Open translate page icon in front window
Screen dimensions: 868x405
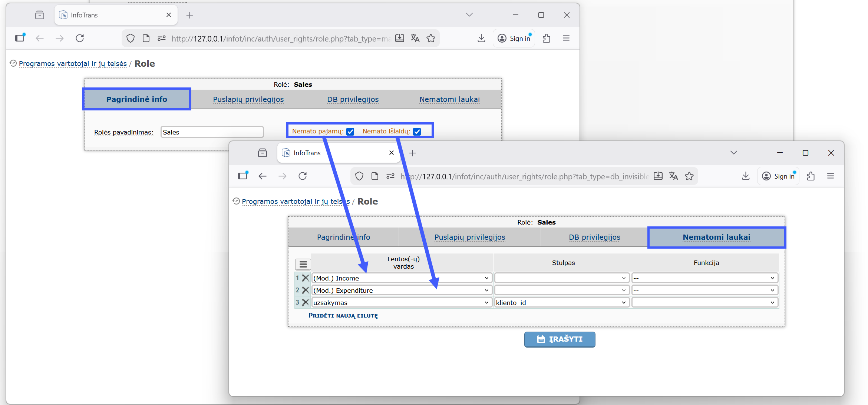(674, 176)
